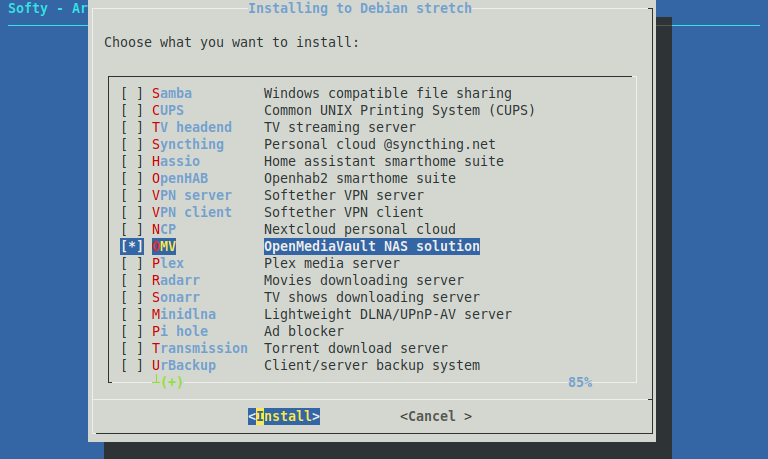768x459 pixels.
Task: Click 'Softether VPN server' description
Action: coord(344,195)
